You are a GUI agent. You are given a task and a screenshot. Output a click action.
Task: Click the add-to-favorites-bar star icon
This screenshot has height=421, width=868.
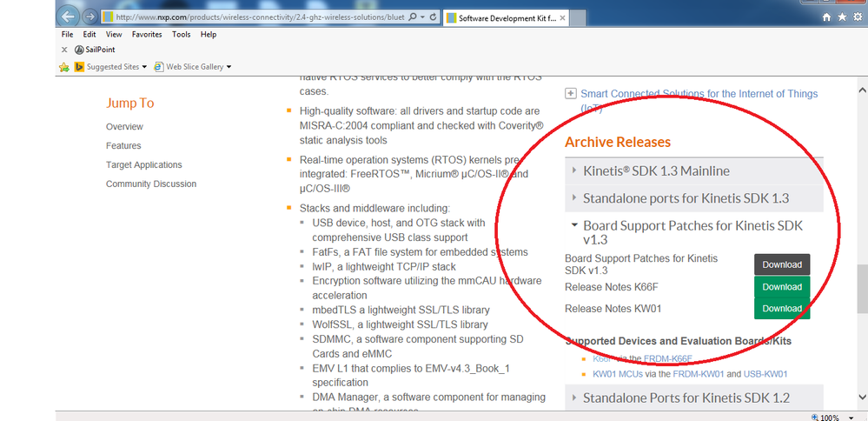click(x=64, y=67)
